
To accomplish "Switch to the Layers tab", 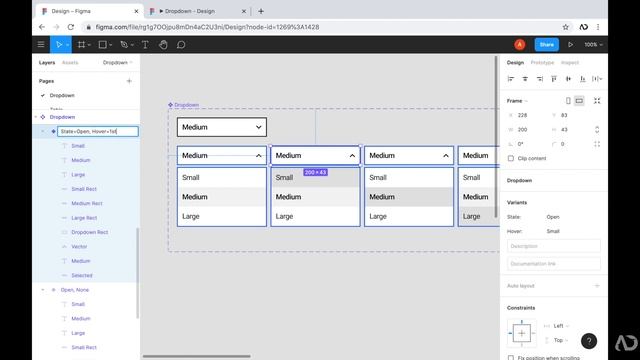I will coord(47,62).
